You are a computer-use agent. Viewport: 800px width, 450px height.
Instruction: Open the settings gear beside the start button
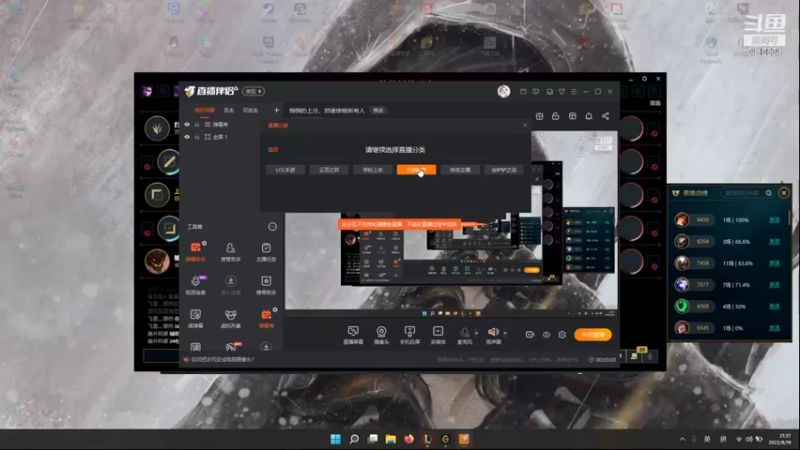click(x=562, y=335)
